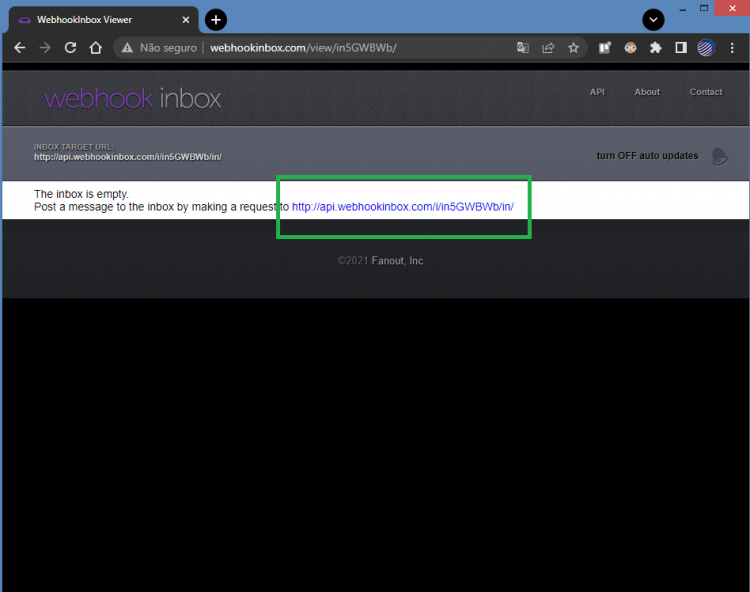This screenshot has height=592, width=750.
Task: Reload the WebhookInbox page
Action: click(70, 48)
